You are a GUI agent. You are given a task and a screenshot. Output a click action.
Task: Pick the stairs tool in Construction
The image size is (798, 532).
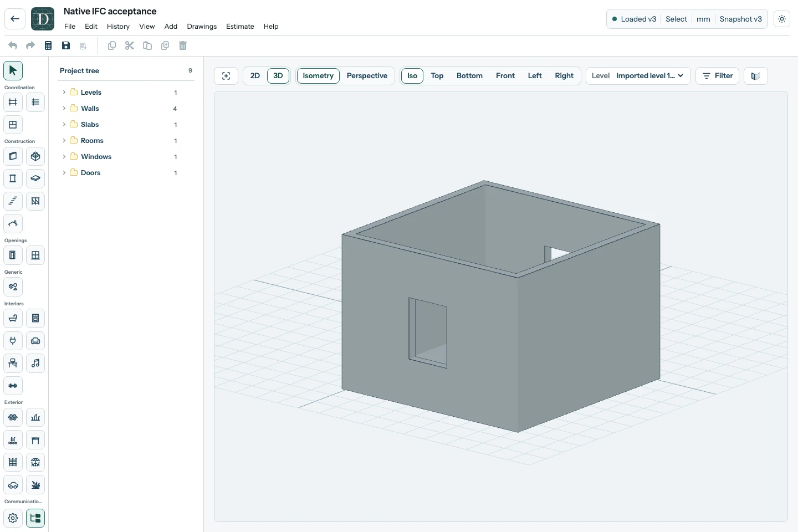[13, 201]
